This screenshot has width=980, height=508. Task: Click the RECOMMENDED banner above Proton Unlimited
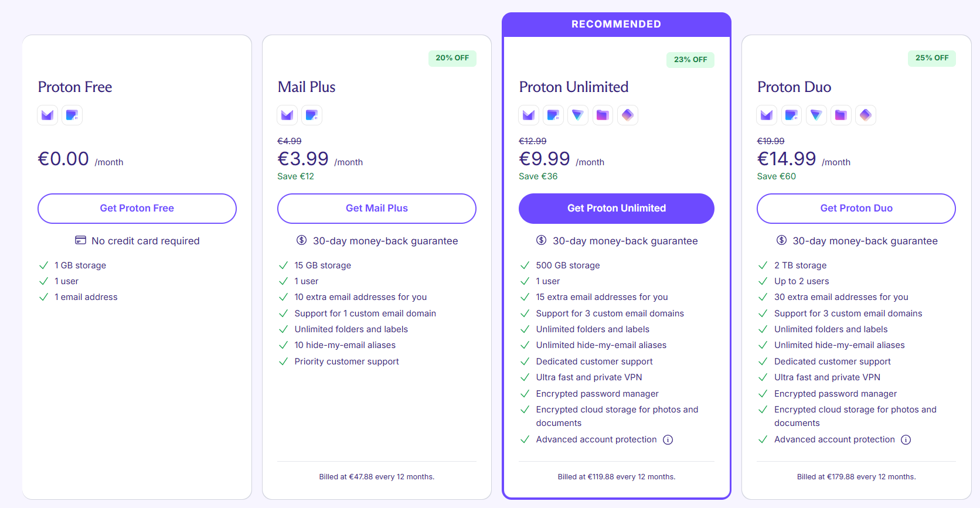click(x=617, y=24)
